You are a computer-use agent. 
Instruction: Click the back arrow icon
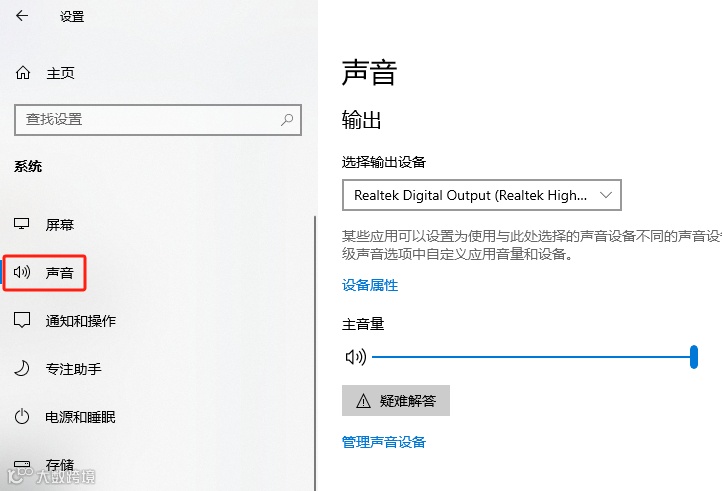[x=22, y=16]
